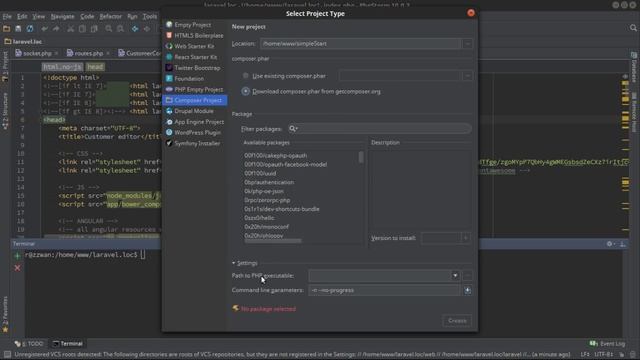Click the Filter packages search field
Image resolution: width=640 pixels, height=360 pixels.
(x=380, y=129)
